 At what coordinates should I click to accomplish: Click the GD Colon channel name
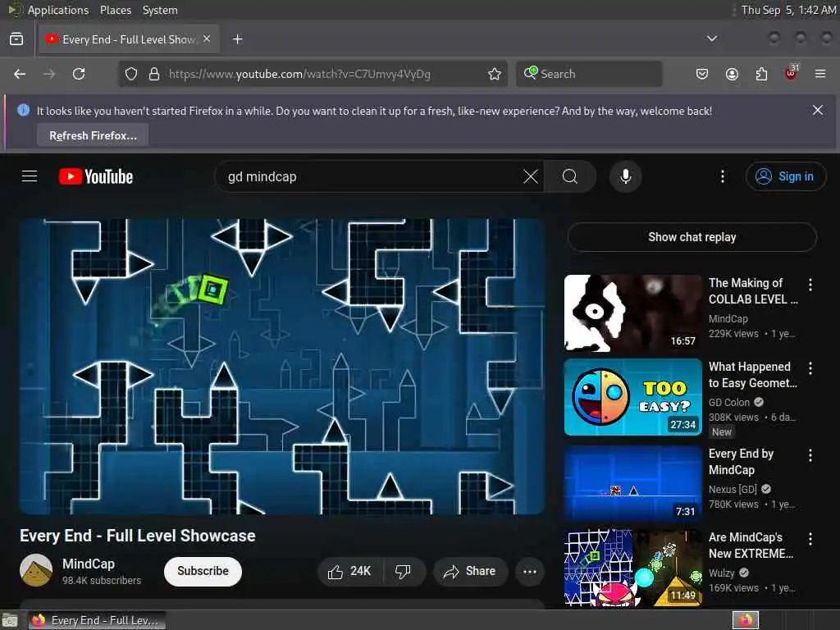(729, 402)
